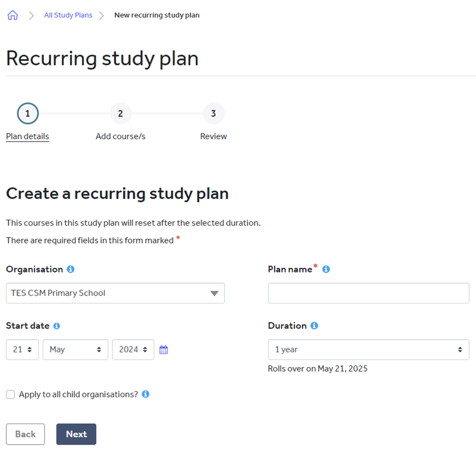Click the child organisations info icon
Viewport: 476px width, 452px height.
(146, 394)
